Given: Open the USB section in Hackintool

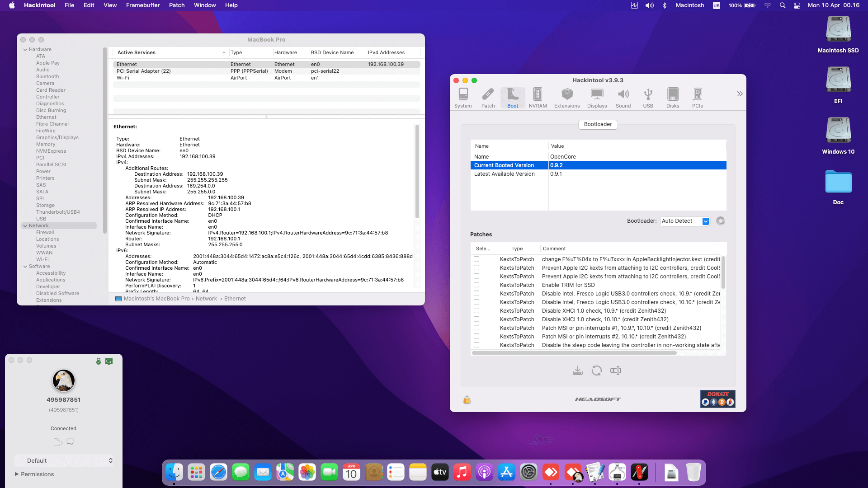Looking at the screenshot, I should (648, 98).
